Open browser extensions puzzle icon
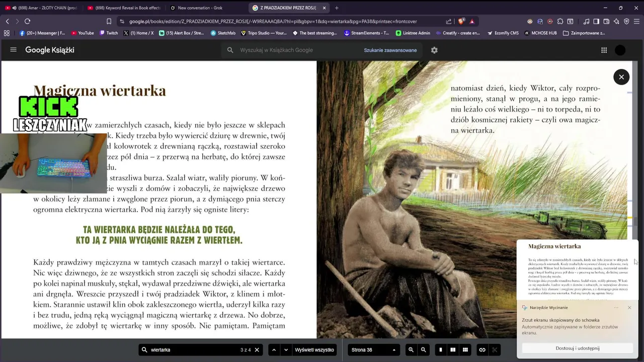Viewport: 644px width, 362px height. click(x=560, y=21)
